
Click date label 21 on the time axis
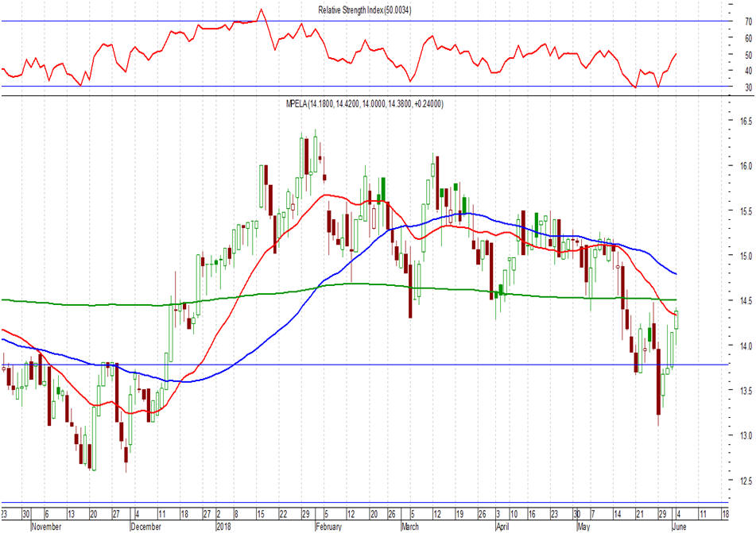640,514
